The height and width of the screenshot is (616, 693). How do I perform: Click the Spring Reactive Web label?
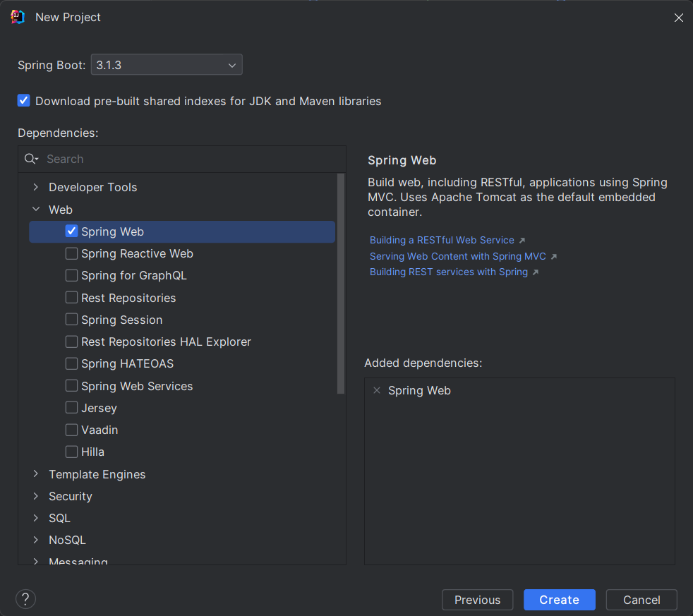click(x=137, y=253)
